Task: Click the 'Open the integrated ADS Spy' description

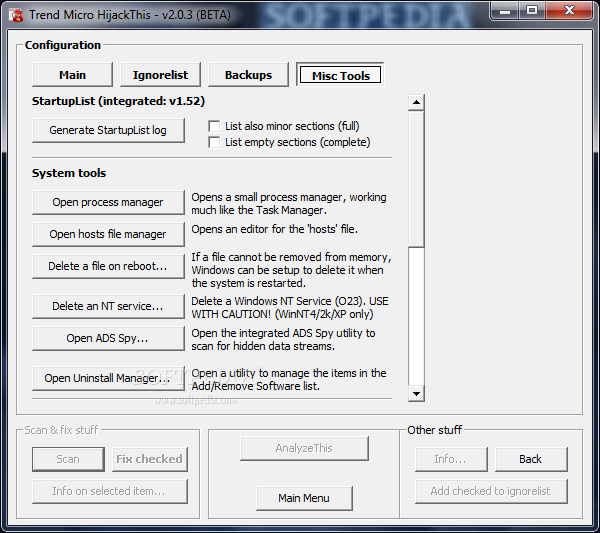Action: (x=283, y=340)
